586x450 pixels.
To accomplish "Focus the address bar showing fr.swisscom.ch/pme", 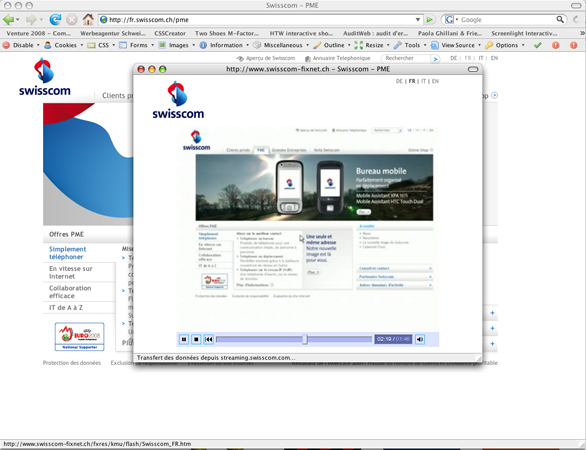I will coord(260,19).
